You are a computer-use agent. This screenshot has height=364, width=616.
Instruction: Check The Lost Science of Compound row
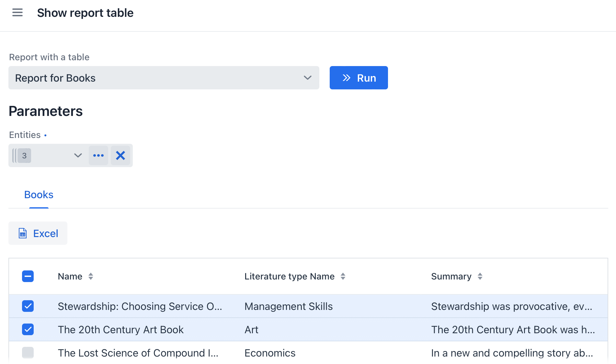28,353
